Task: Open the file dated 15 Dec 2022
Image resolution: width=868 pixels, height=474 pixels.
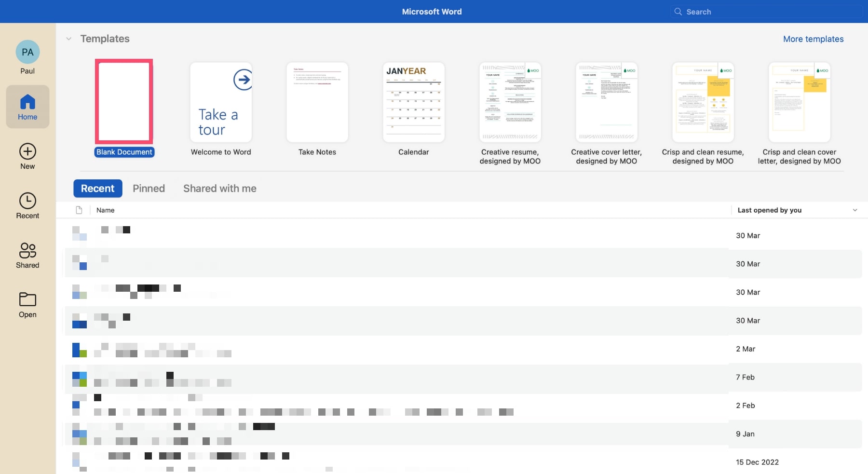Action: click(463, 461)
